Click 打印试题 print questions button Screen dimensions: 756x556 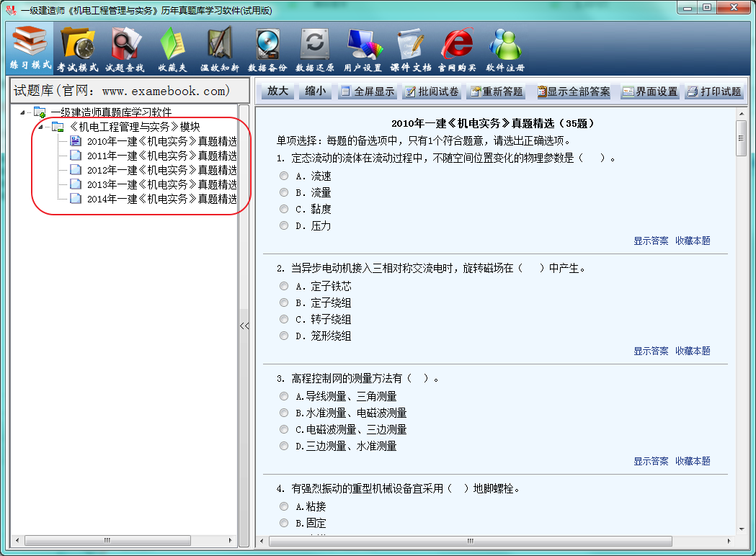point(714,91)
